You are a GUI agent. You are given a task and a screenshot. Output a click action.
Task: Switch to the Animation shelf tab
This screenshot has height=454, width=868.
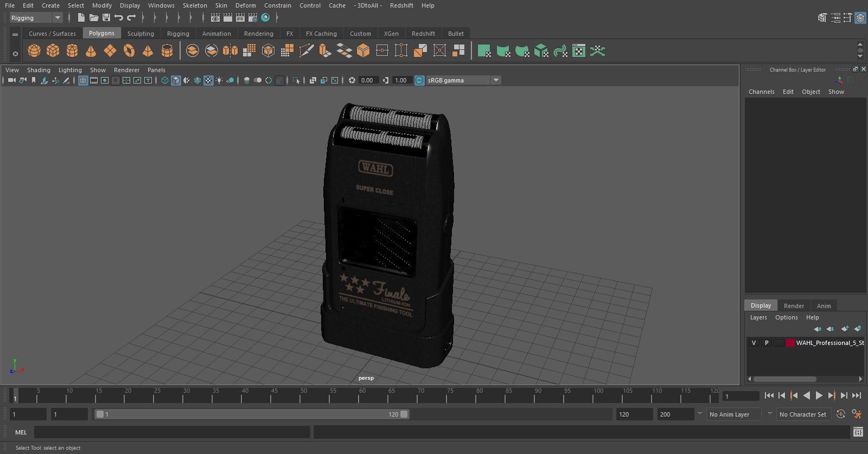(216, 34)
